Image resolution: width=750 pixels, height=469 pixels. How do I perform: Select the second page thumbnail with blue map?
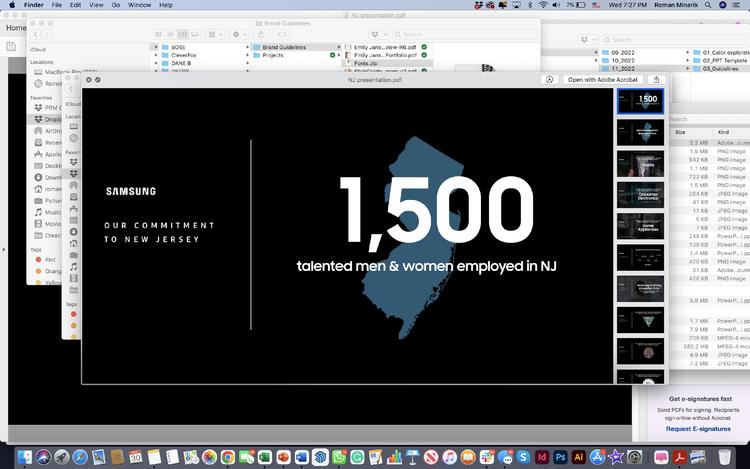pyautogui.click(x=640, y=132)
